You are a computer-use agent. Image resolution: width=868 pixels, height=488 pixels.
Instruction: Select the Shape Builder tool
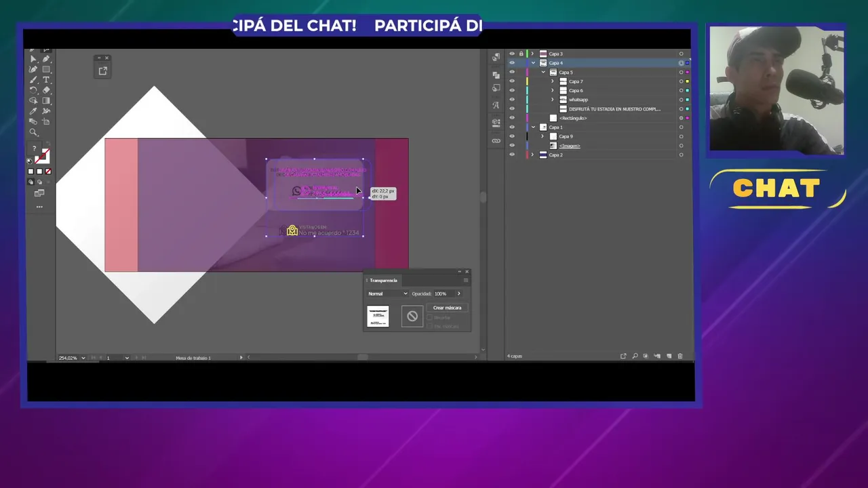[33, 100]
